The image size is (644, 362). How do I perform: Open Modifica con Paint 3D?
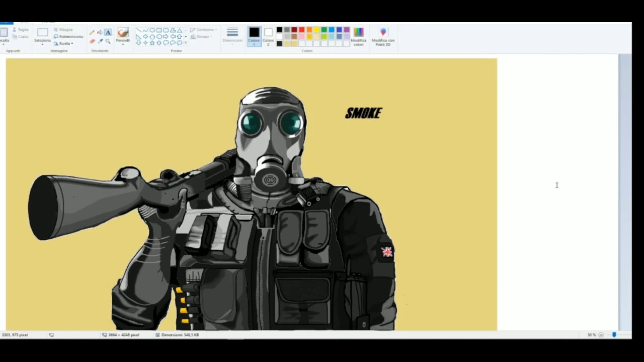point(383,37)
